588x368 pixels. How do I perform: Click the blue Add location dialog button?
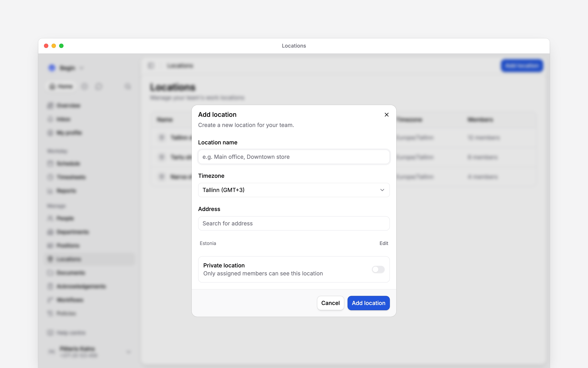pos(368,303)
